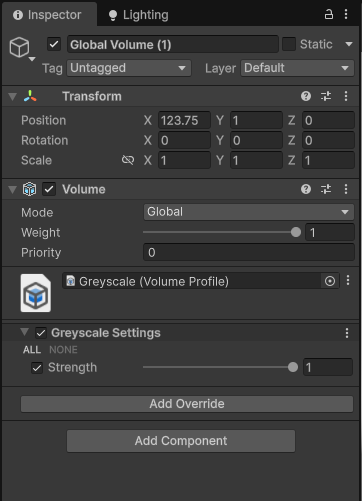Click the Volume component cube icon
The height and width of the screenshot is (501, 362).
(29, 189)
